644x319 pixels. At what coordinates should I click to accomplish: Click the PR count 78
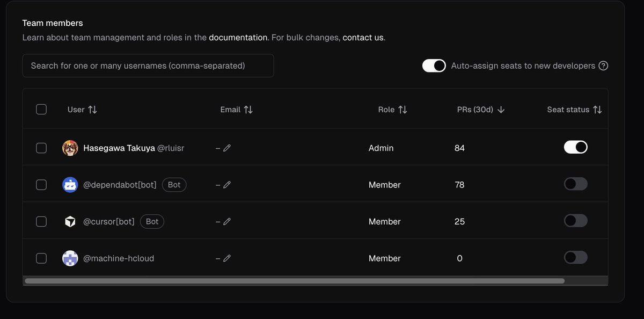click(x=459, y=185)
